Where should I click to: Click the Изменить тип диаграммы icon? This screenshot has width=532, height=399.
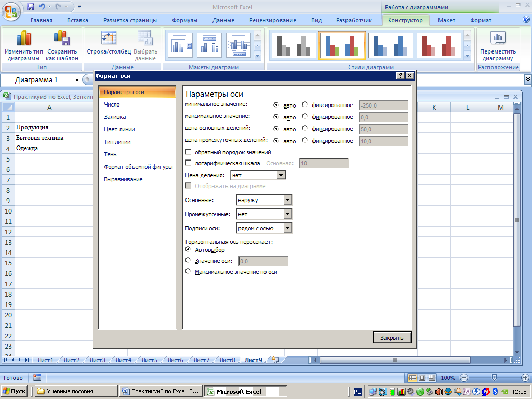pyautogui.click(x=24, y=38)
